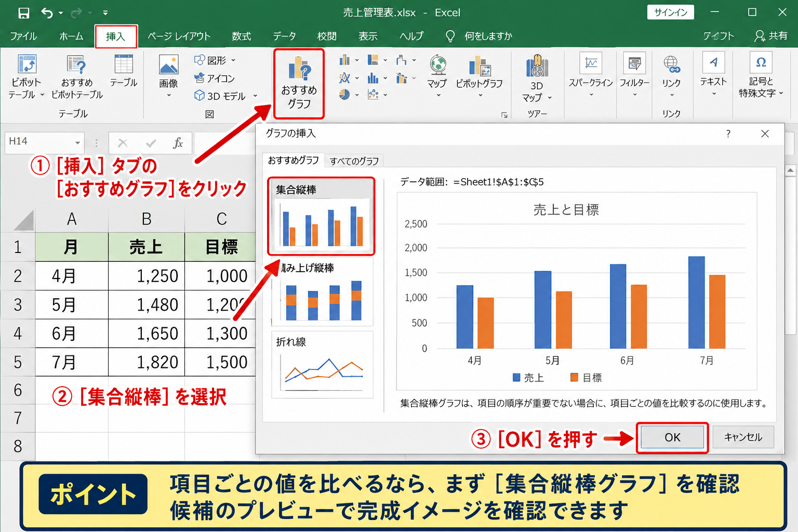Image resolution: width=798 pixels, height=532 pixels.
Task: Click the おすすめグラフ button
Action: coord(299,84)
